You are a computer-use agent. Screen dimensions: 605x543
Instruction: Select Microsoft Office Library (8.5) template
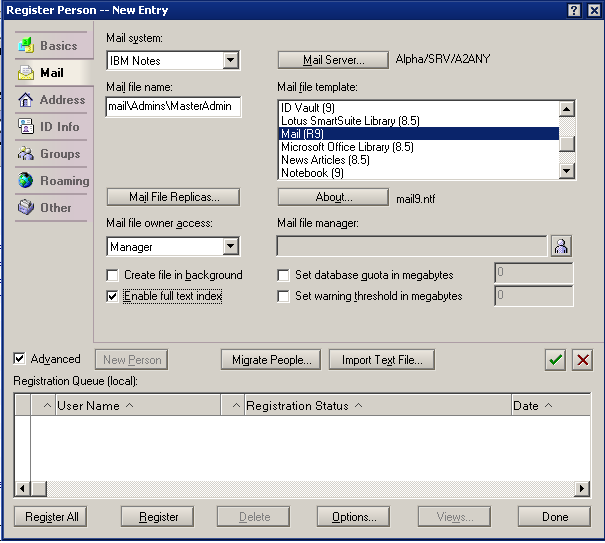click(418, 147)
